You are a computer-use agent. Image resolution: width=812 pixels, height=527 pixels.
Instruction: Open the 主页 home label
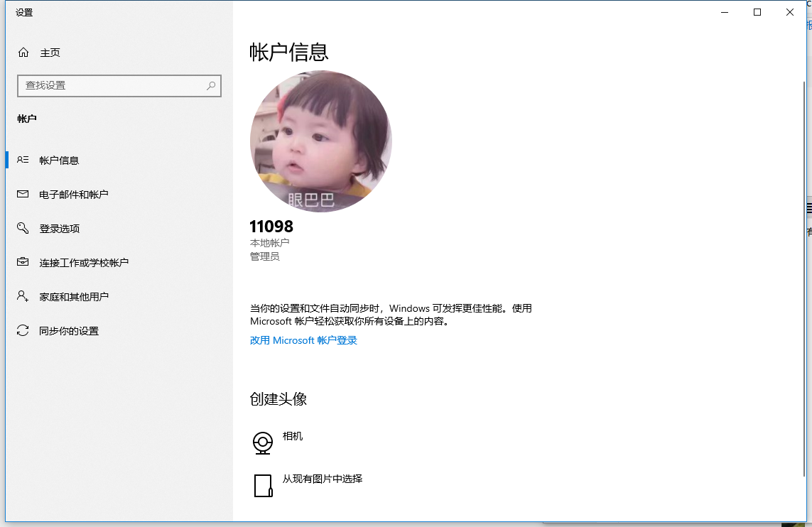(50, 53)
